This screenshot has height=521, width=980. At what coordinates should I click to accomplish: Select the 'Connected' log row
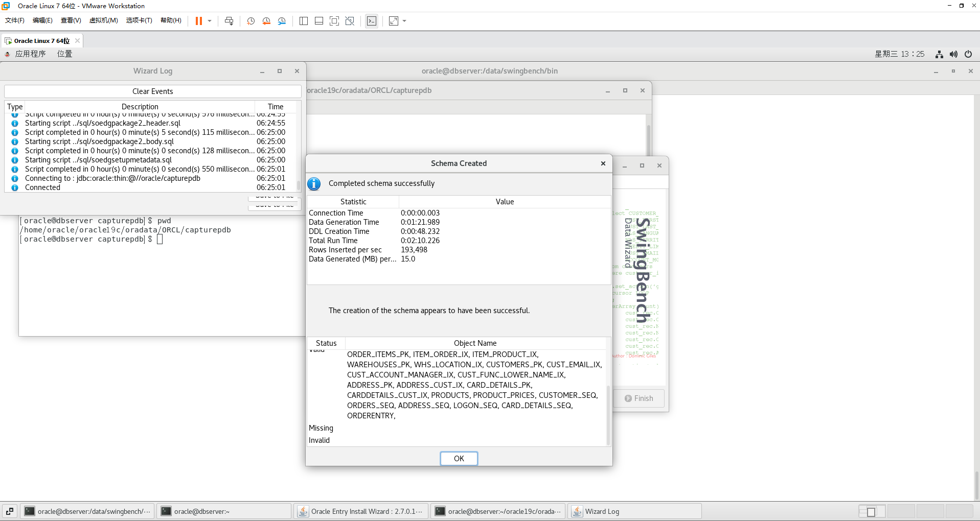pyautogui.click(x=150, y=187)
